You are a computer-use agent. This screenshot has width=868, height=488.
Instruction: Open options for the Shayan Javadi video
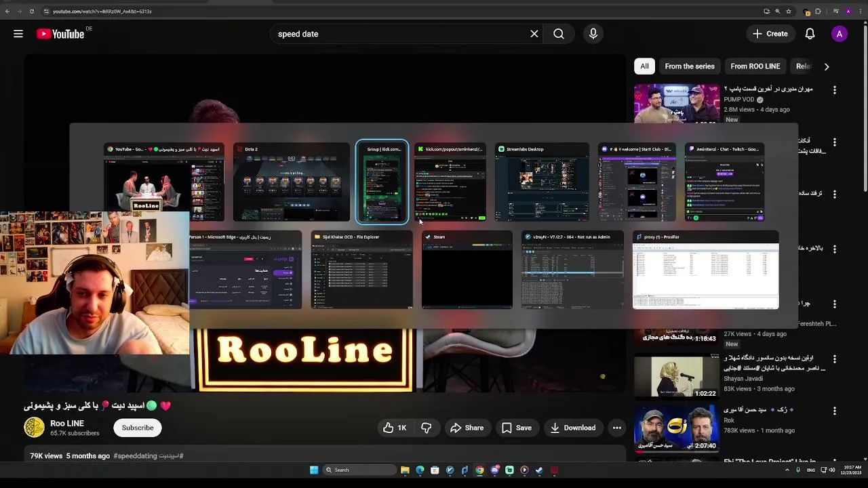(834, 359)
